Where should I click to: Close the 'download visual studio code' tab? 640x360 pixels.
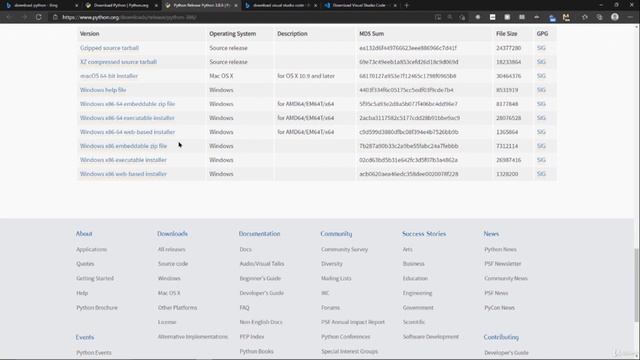tap(316, 6)
